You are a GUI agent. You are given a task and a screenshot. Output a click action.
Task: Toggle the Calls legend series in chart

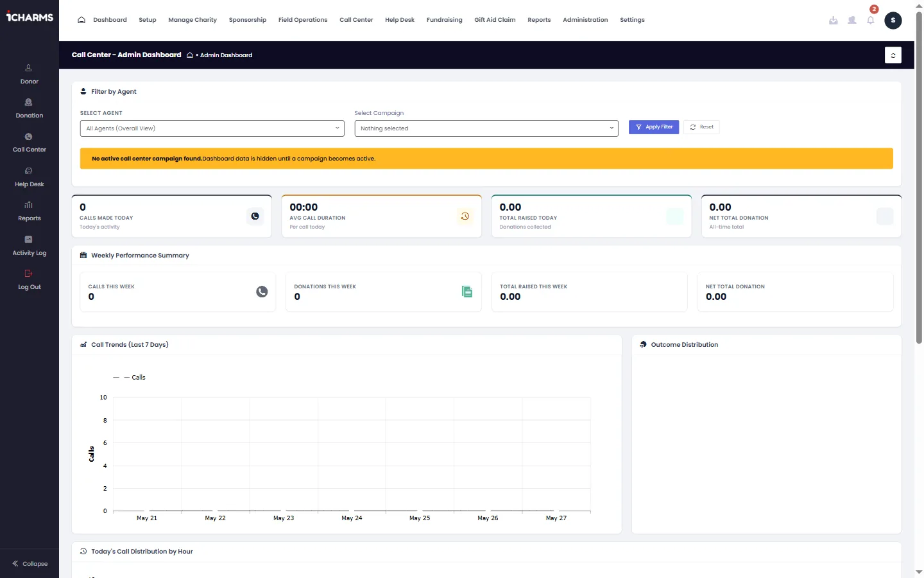[x=130, y=378]
